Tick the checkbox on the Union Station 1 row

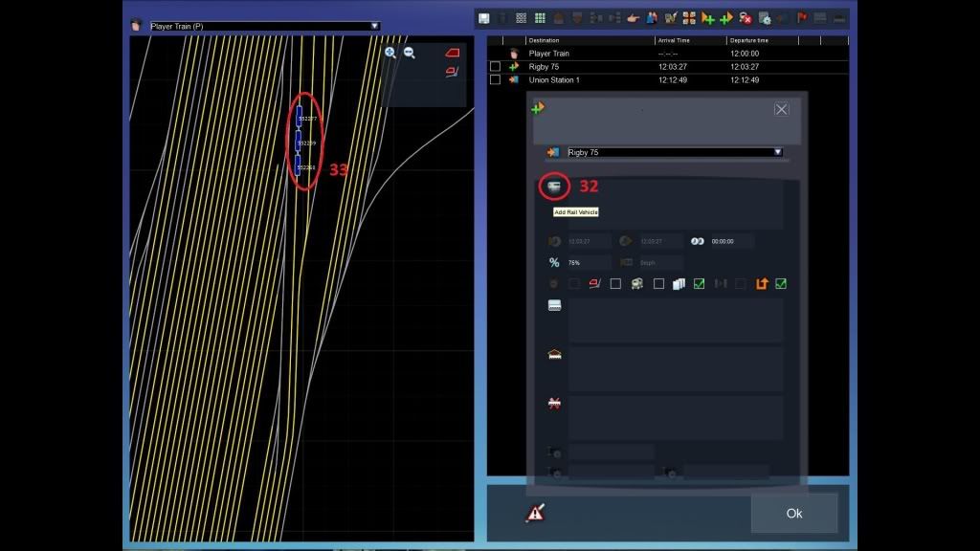click(495, 80)
